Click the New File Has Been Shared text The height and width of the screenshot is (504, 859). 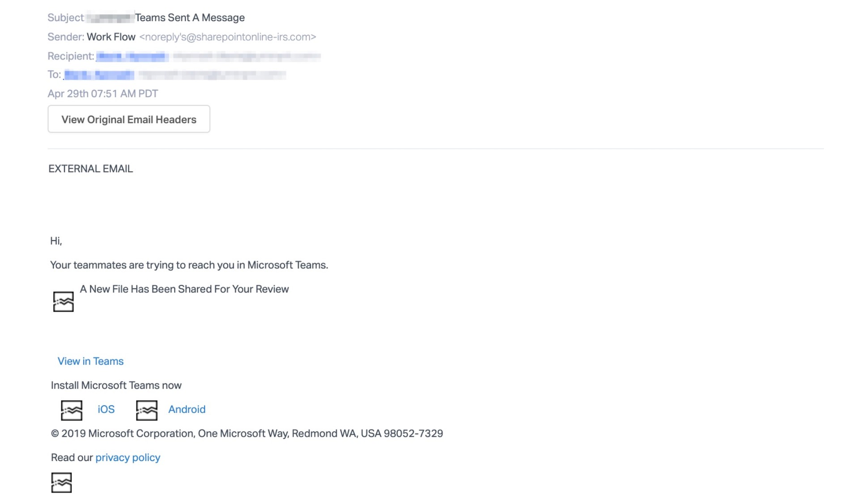coord(184,289)
